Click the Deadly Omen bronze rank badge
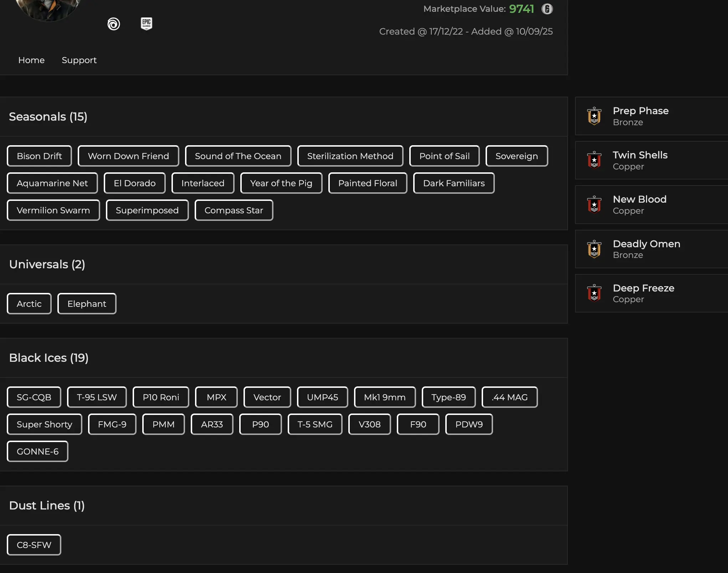Screen dimensions: 728x573 point(594,249)
